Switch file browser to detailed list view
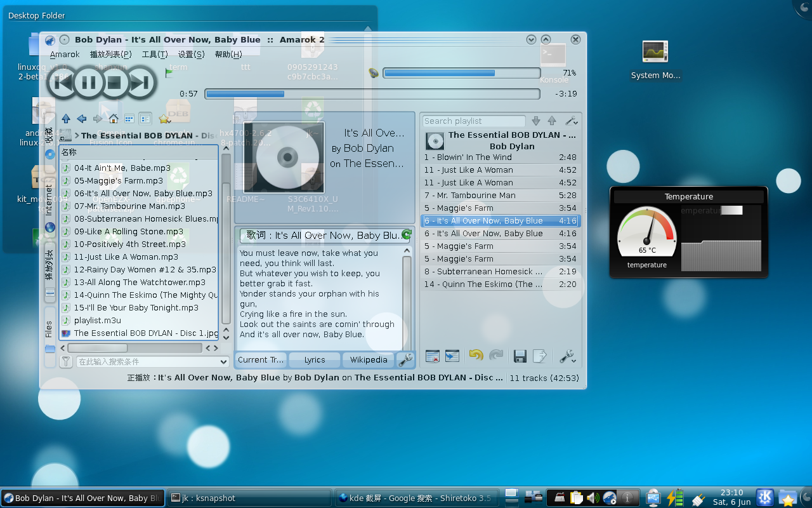Screen dimensions: 812x508 pyautogui.click(x=145, y=119)
